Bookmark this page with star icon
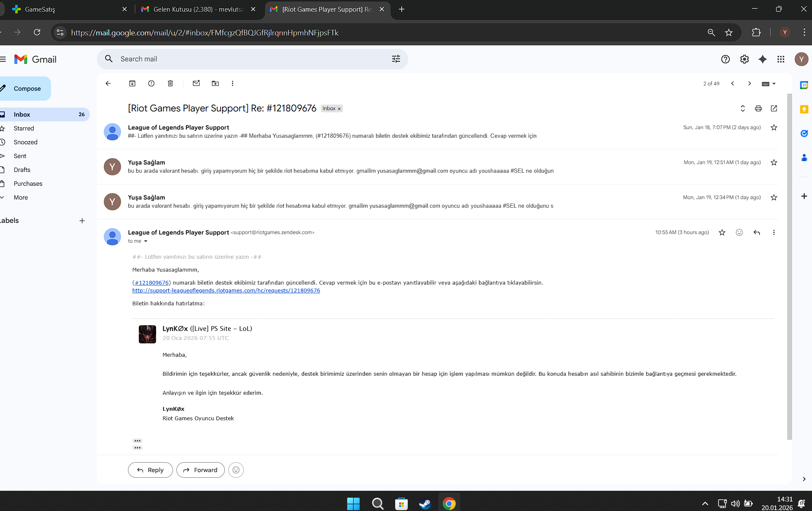 coord(729,32)
